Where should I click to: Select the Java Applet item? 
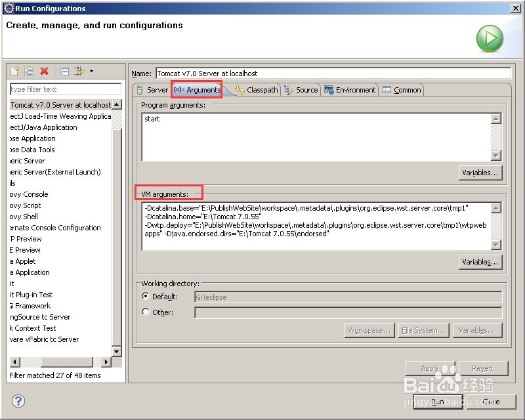(x=23, y=261)
